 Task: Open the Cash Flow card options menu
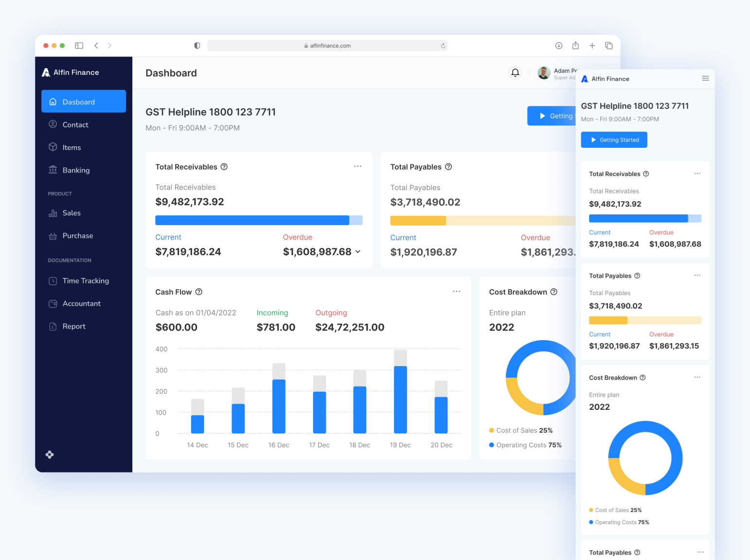pos(456,291)
